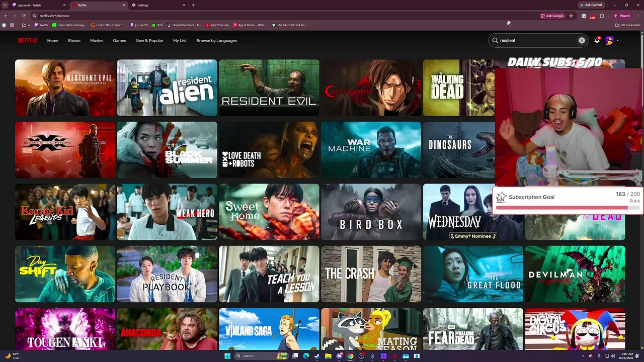Click the Netflix search input with 'resdient'

[x=538, y=40]
